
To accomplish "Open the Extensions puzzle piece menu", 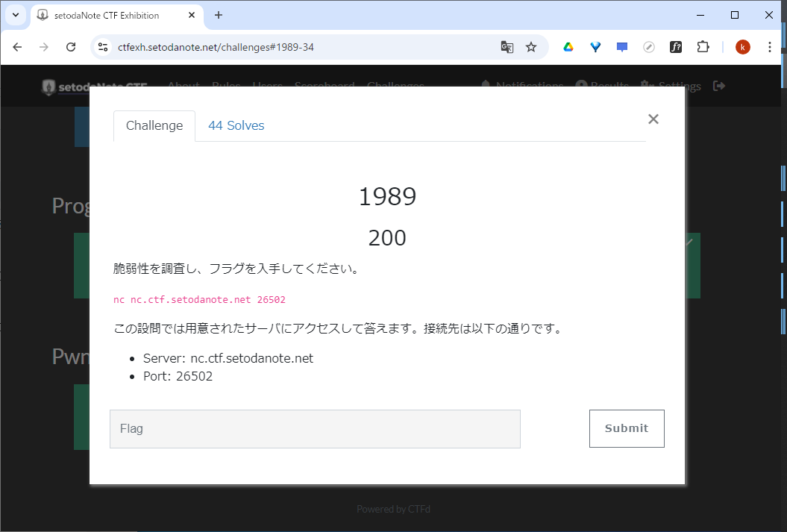I will pyautogui.click(x=703, y=47).
